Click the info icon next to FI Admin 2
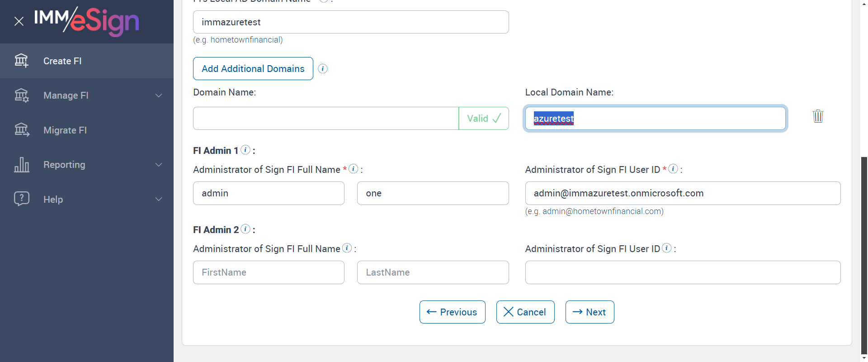868x362 pixels. (x=245, y=229)
